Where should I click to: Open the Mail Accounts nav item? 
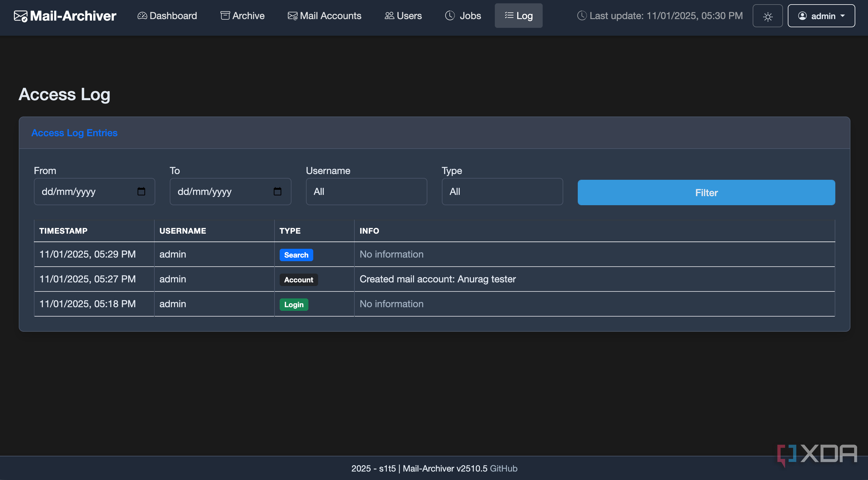(x=324, y=15)
